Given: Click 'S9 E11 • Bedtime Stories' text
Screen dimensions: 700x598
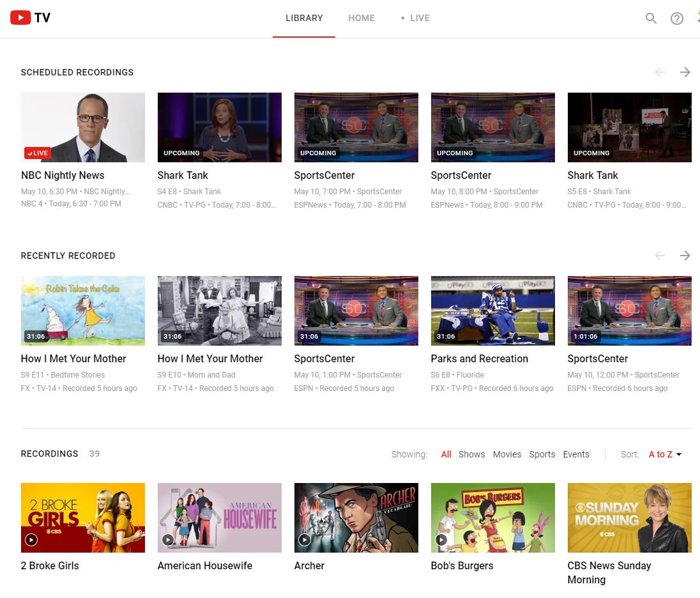Looking at the screenshot, I should (63, 375).
